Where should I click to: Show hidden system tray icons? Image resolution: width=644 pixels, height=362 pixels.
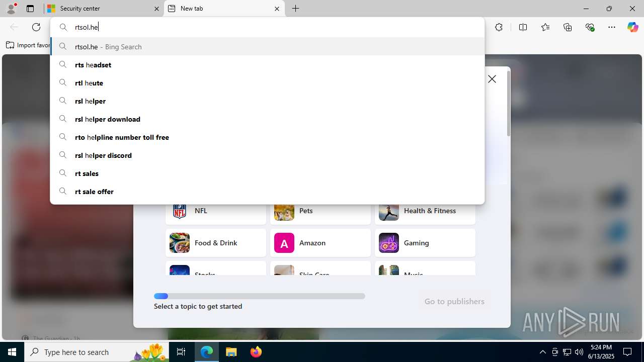(x=542, y=352)
